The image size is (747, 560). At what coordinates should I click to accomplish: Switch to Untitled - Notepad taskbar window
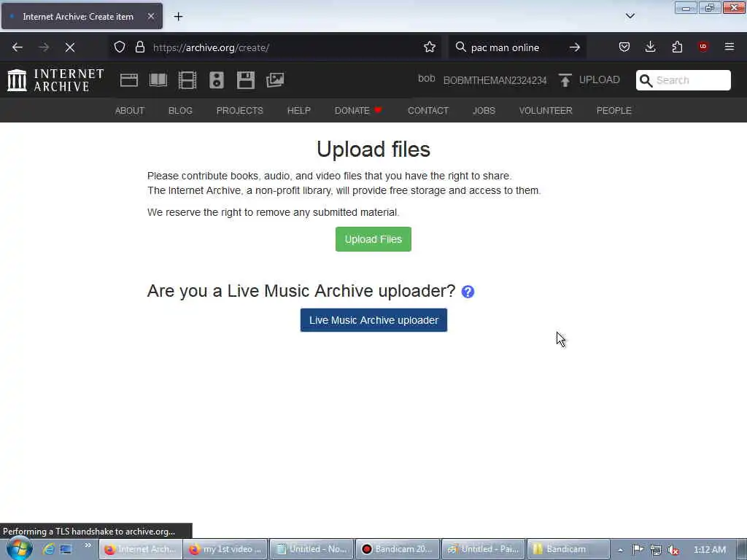tap(311, 549)
